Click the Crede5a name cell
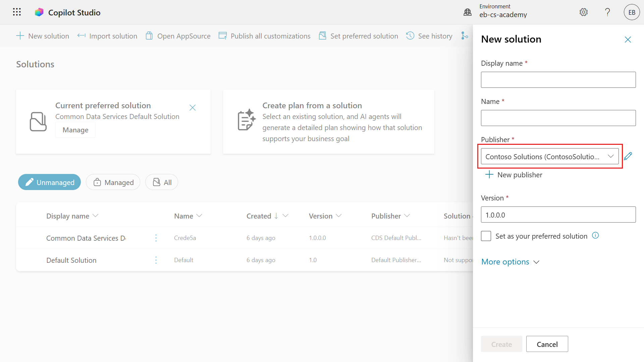This screenshot has width=644, height=362. click(x=185, y=238)
